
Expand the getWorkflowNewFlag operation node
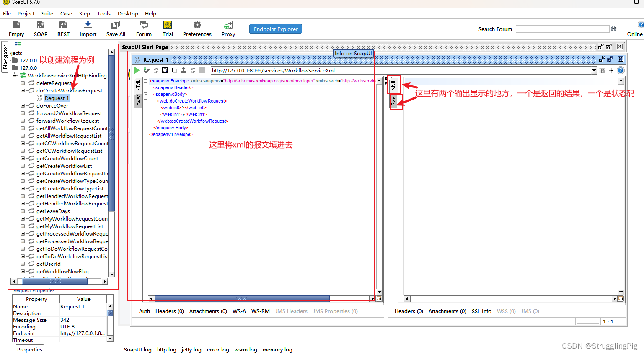[23, 272]
